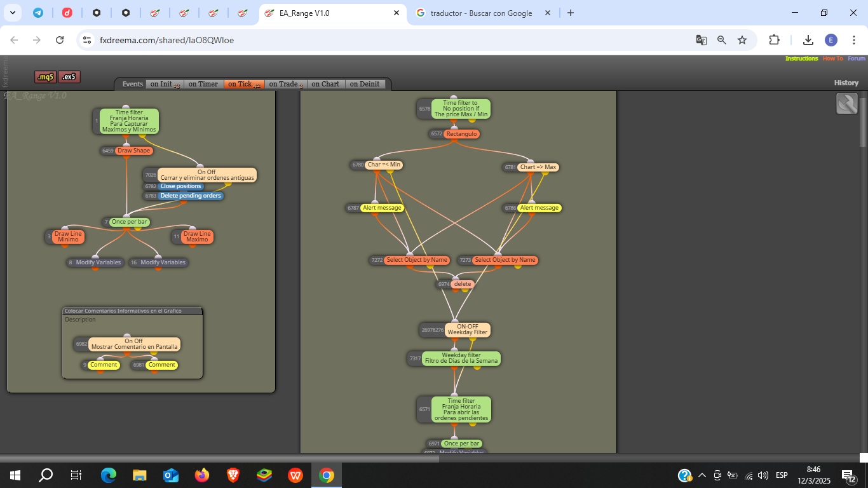Select the Draw Line Maximo block
Viewport: 868px width, 488px height.
coord(197,236)
